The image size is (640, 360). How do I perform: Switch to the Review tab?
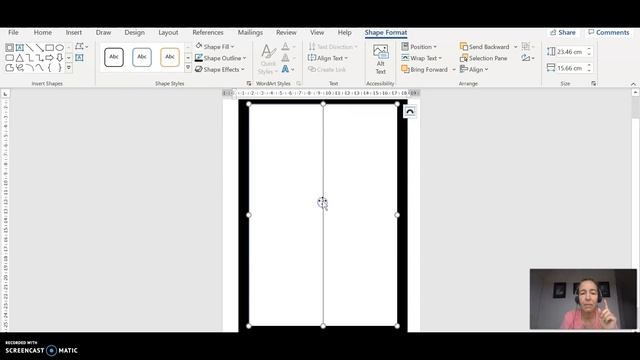click(x=286, y=32)
